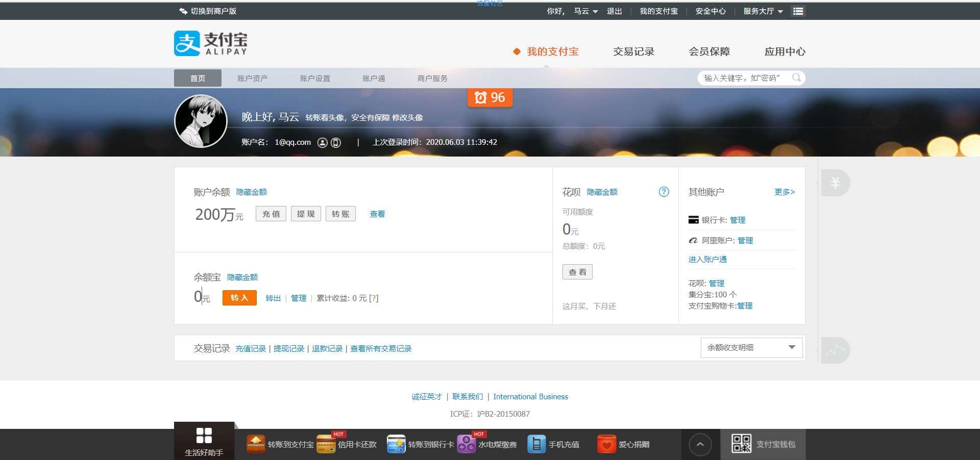980x460 pixels.
Task: Open 支付宝钱包 QR code icon
Action: (741, 444)
